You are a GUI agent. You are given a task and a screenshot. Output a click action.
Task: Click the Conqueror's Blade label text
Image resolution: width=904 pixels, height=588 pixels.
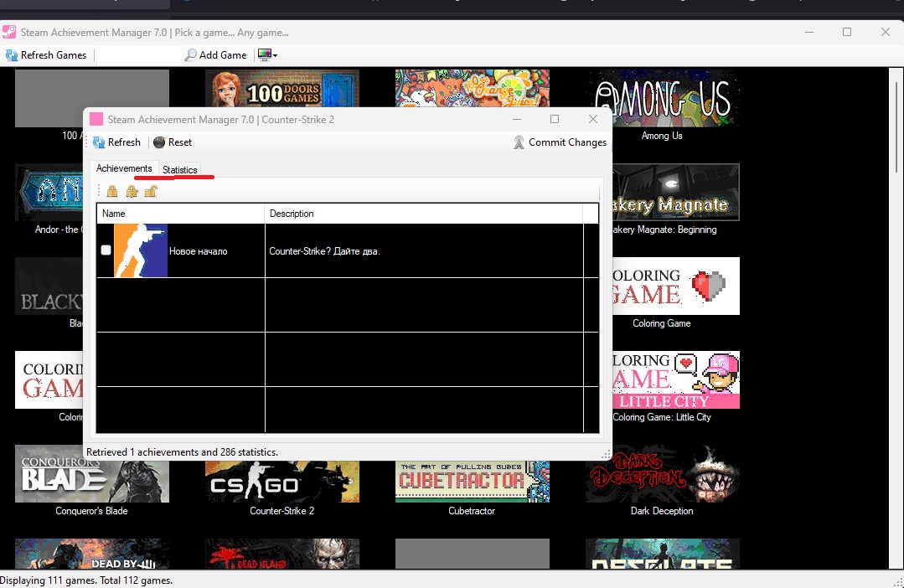[x=91, y=511]
